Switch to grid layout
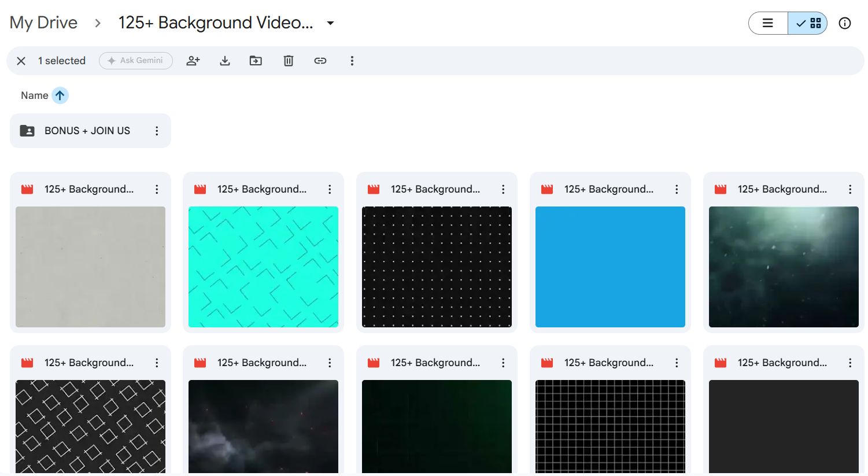Viewport: 868px width, 476px height. [x=808, y=23]
